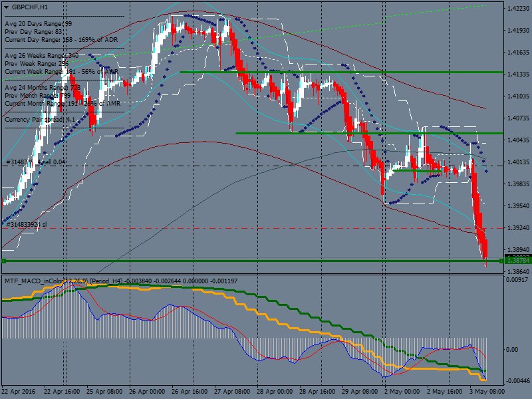Click the '28 Apr 00:00' time label
Viewport: 532px width, 399px height.
275,392
